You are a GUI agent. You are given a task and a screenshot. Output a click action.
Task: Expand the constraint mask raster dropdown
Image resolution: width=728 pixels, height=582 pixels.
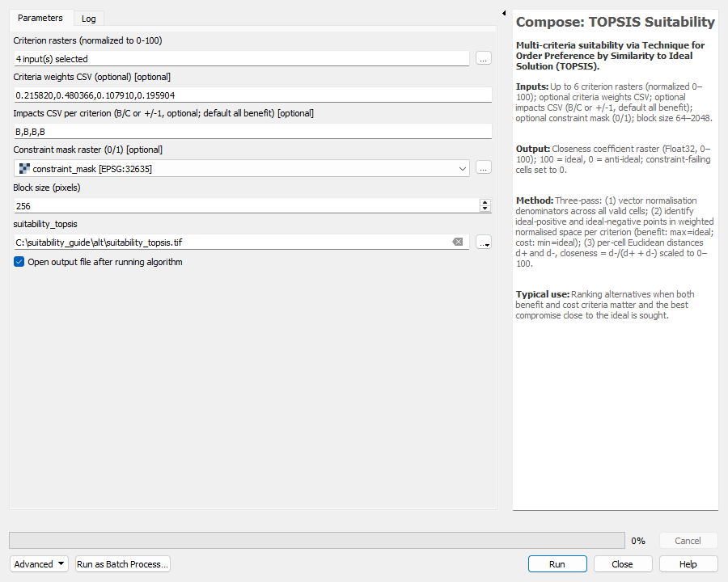[462, 168]
